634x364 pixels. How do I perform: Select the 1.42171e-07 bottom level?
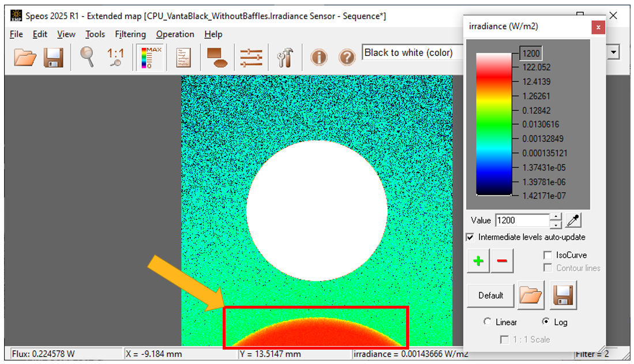[544, 196]
